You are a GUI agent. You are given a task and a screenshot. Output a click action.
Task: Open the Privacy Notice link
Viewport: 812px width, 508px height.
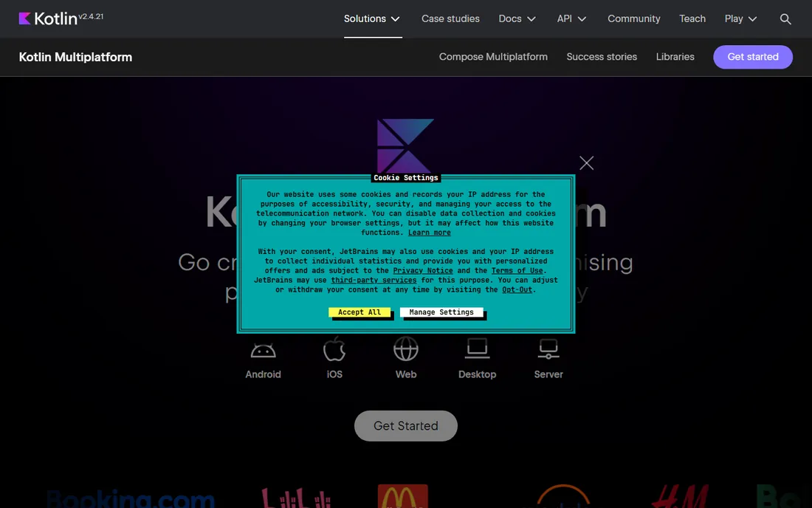(422, 270)
